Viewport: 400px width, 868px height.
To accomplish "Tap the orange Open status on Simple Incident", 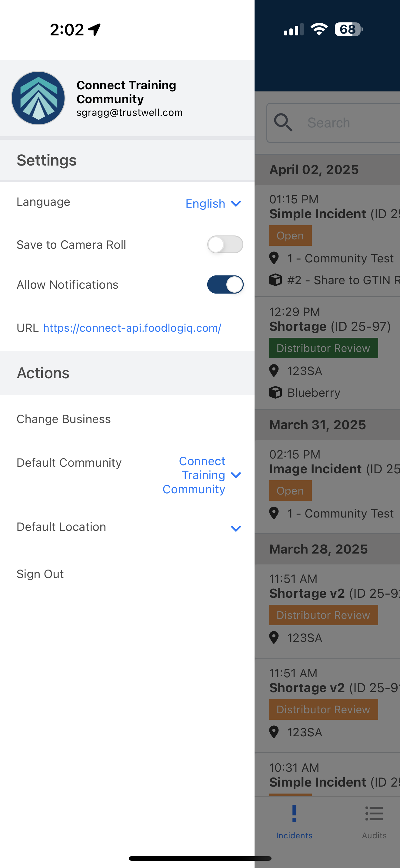I will click(x=290, y=235).
